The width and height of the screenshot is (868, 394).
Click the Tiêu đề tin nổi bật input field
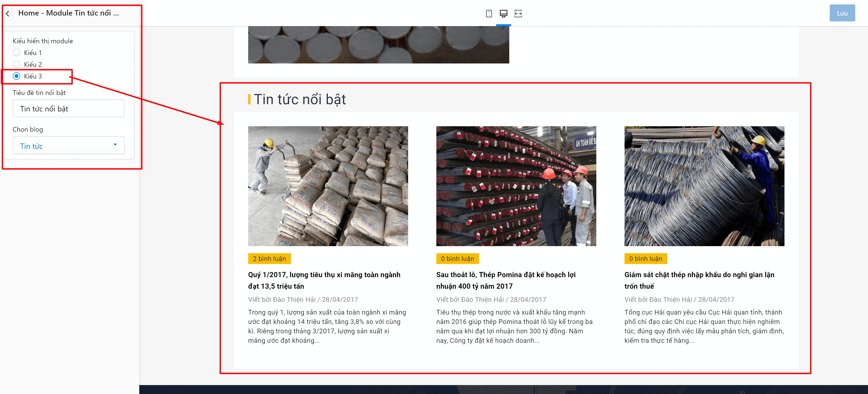68,108
